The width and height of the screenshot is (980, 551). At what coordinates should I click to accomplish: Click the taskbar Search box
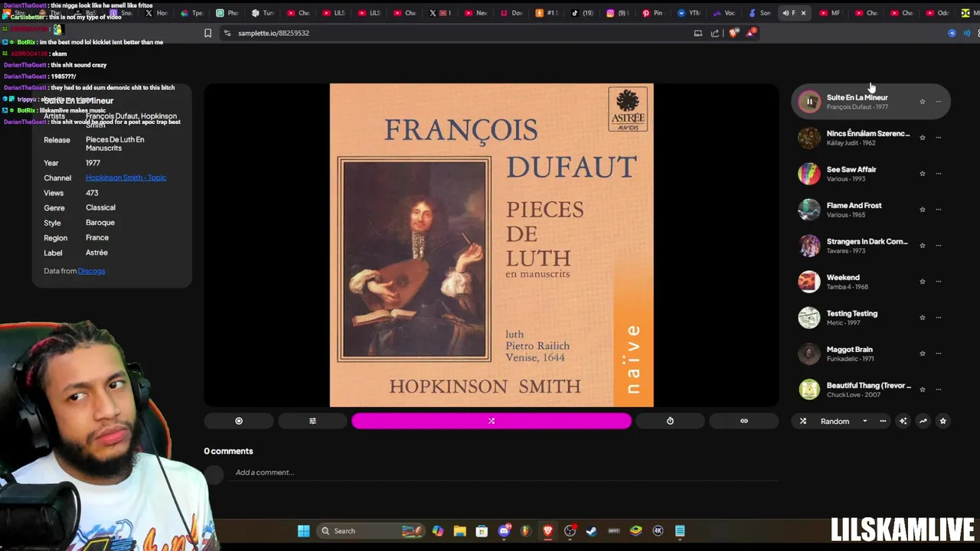371,531
